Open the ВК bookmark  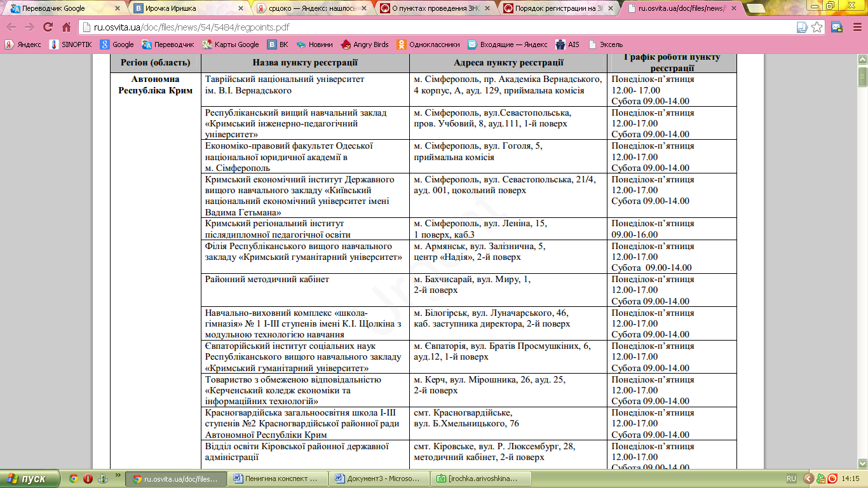(x=278, y=44)
